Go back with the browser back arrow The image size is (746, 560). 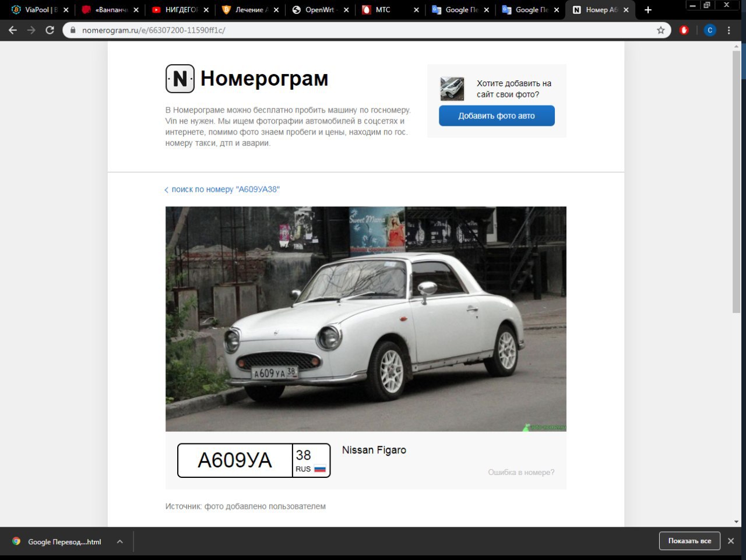13,30
